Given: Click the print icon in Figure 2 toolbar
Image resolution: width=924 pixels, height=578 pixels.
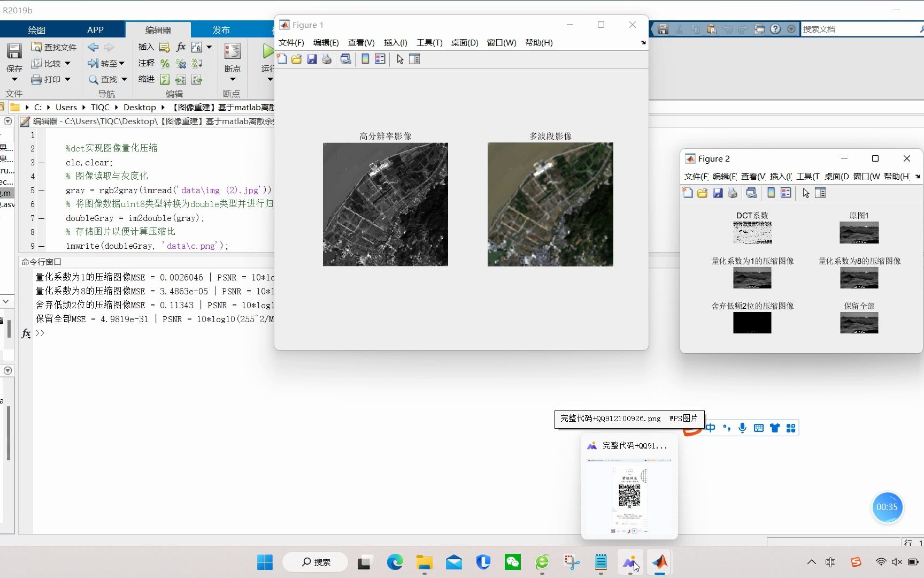Looking at the screenshot, I should click(x=733, y=193).
